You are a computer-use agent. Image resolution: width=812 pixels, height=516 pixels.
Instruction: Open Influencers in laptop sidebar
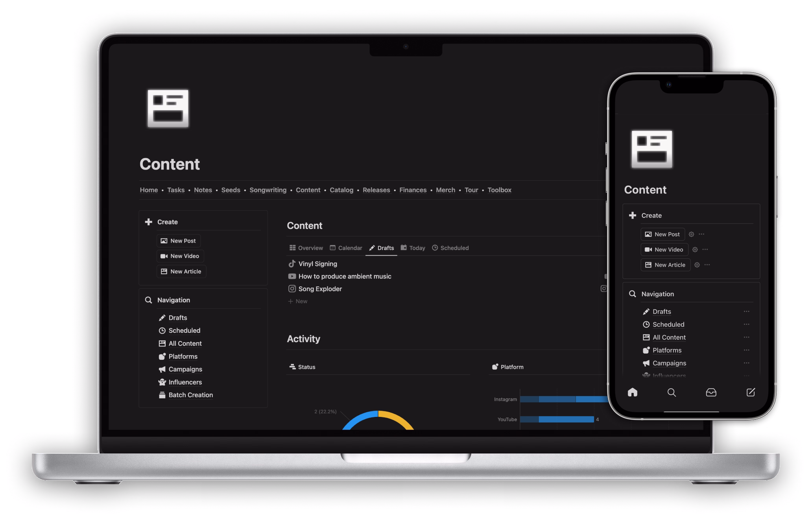pyautogui.click(x=180, y=382)
